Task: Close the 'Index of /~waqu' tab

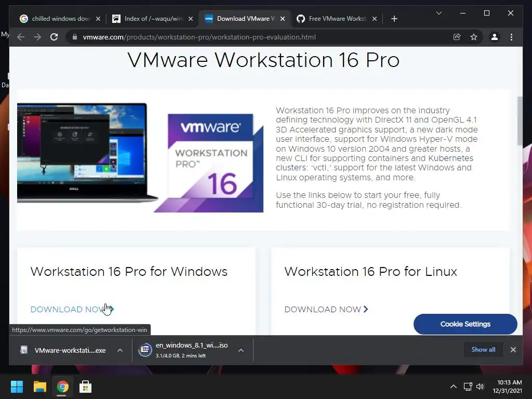Action: pos(191,19)
